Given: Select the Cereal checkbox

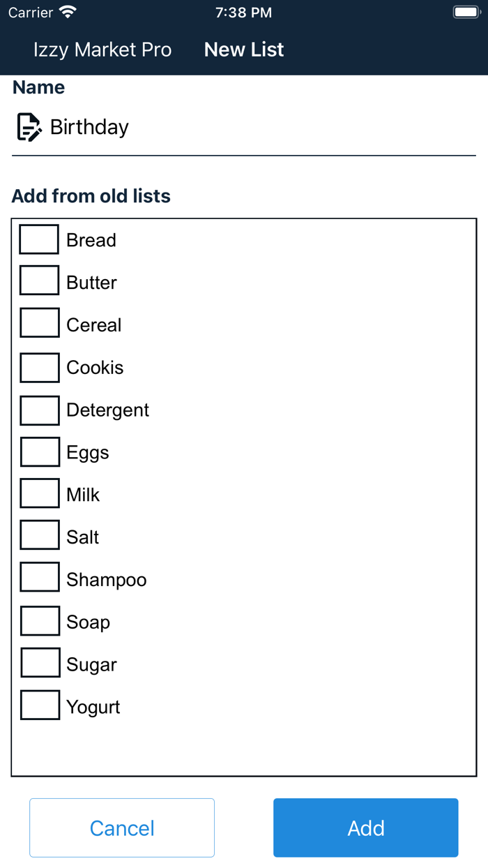Looking at the screenshot, I should point(39,324).
